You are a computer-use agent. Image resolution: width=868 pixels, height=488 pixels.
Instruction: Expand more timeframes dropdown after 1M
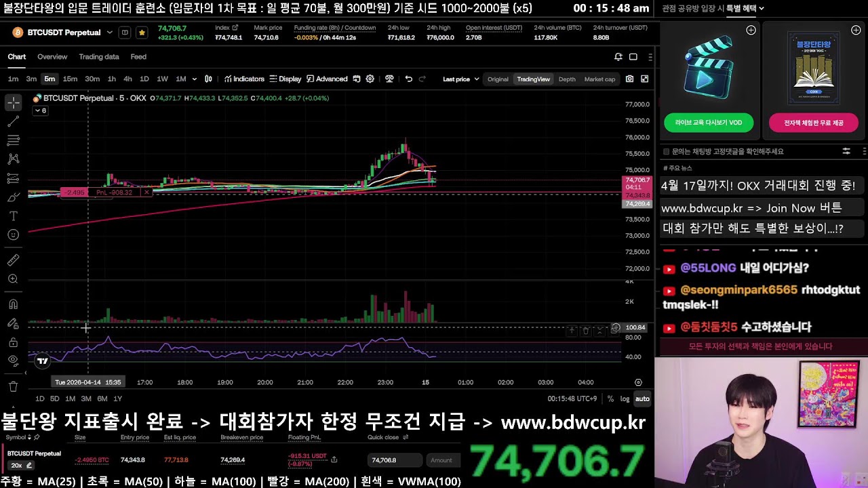point(195,79)
